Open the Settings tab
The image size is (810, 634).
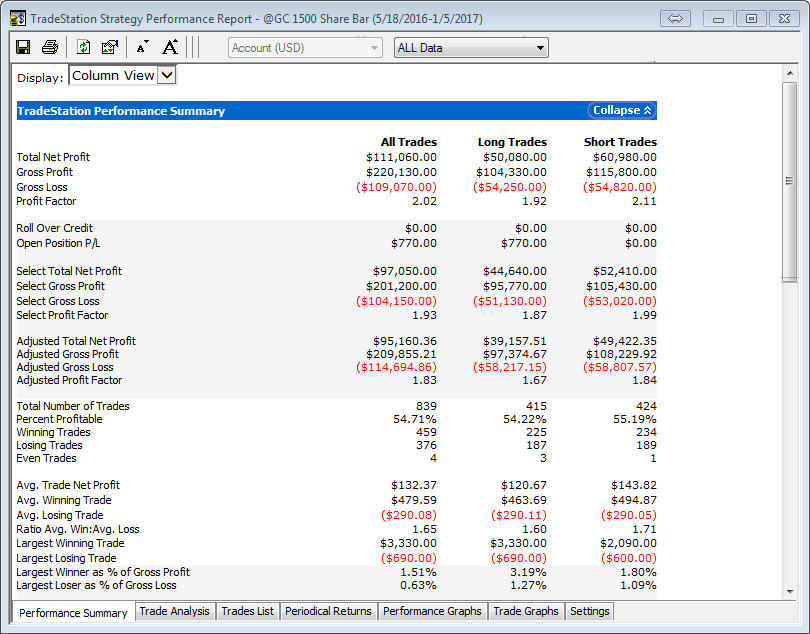pyautogui.click(x=589, y=611)
